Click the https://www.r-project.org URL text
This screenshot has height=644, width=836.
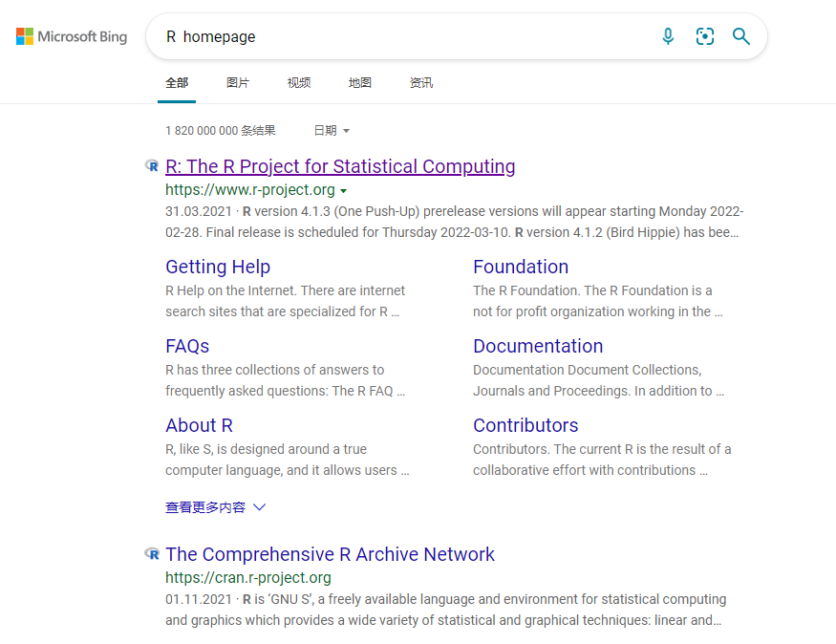[250, 190]
